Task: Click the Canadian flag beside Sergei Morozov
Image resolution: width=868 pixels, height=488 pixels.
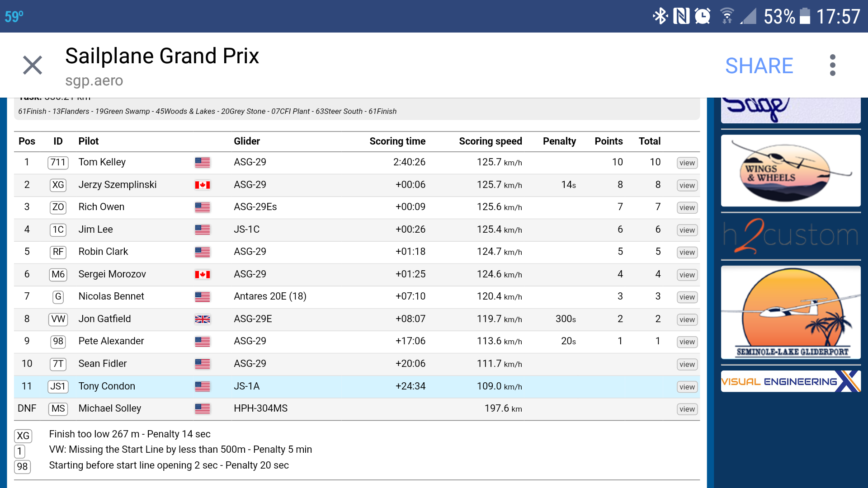Action: [202, 274]
